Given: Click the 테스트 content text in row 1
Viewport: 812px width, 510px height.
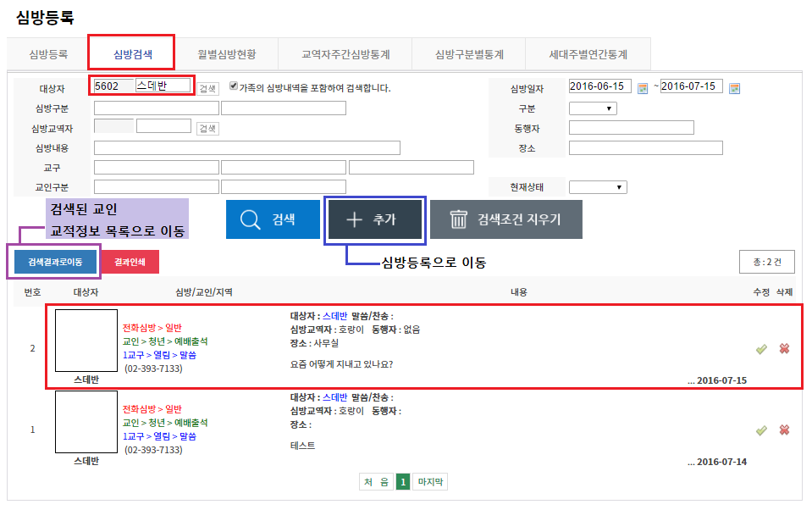Looking at the screenshot, I should [x=302, y=446].
